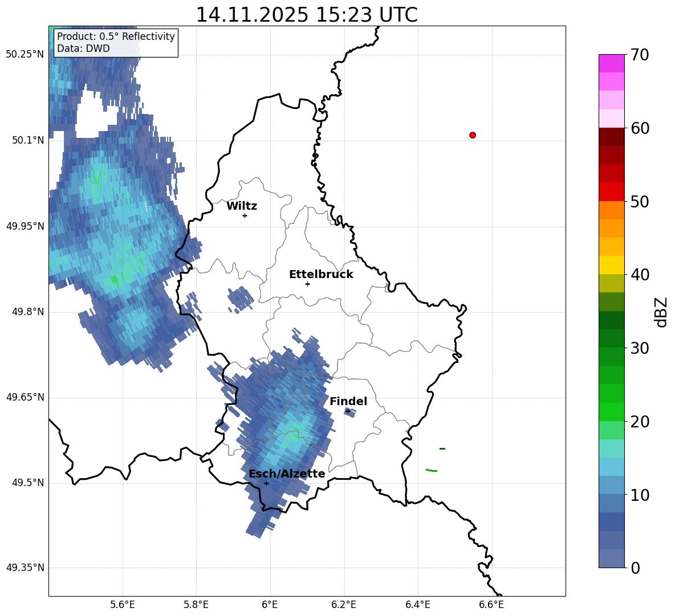Click the 50.1°N latitude label
Viewport: 675px width, 616px height.
click(28, 140)
